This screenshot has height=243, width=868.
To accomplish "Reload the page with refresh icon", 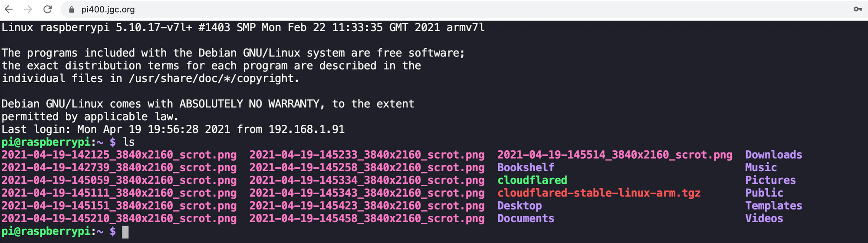I will 48,9.
